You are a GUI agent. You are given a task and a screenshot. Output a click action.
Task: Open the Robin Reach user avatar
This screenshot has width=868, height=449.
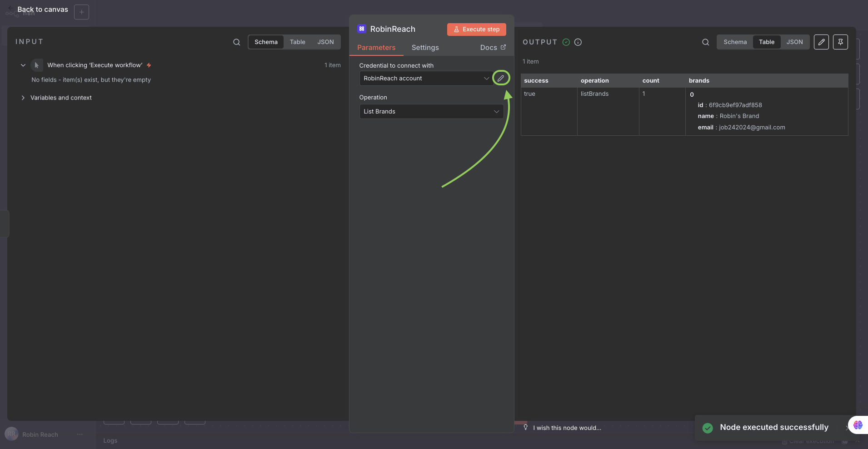pos(11,434)
